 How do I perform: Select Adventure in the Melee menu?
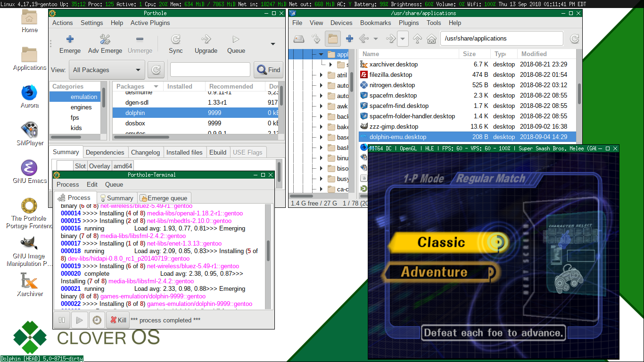tap(440, 272)
